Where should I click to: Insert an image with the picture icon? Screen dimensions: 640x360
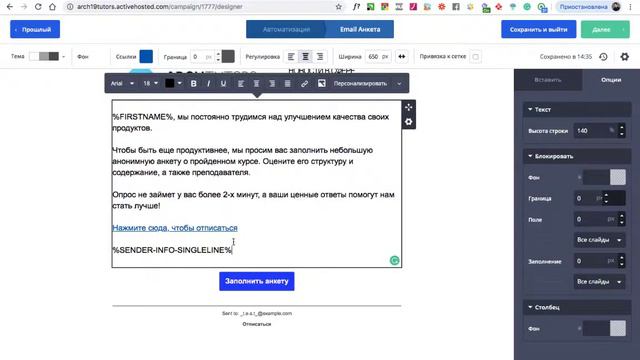[x=322, y=84]
